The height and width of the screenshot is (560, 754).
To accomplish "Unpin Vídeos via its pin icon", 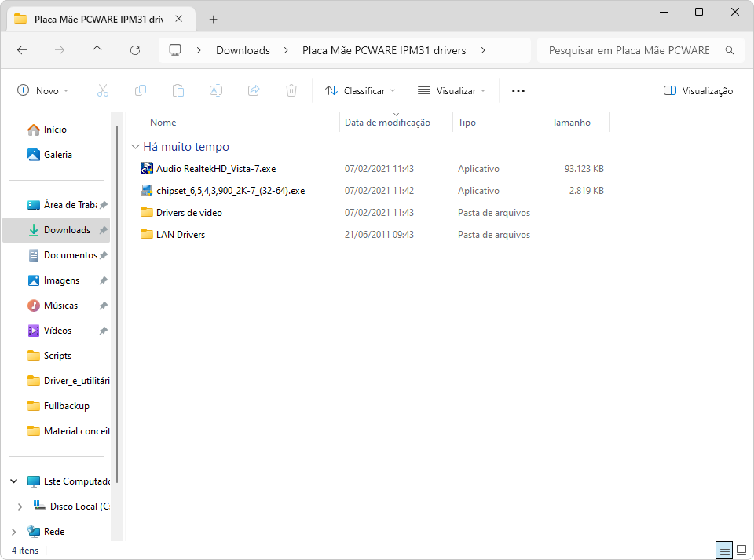I will coord(103,331).
